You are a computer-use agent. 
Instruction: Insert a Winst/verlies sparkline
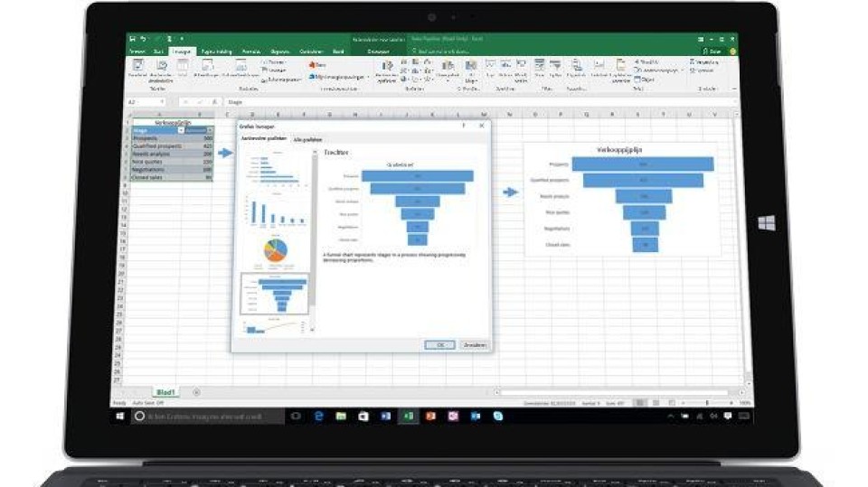click(x=521, y=70)
